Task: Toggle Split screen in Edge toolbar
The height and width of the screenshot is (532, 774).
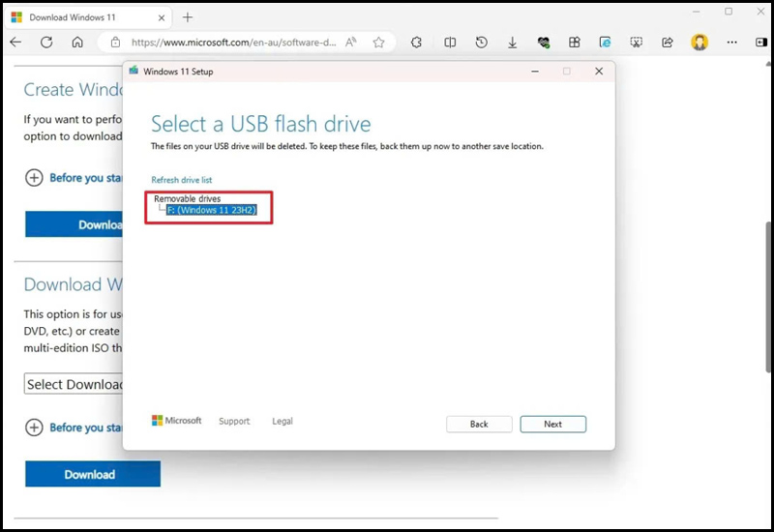Action: [x=450, y=43]
